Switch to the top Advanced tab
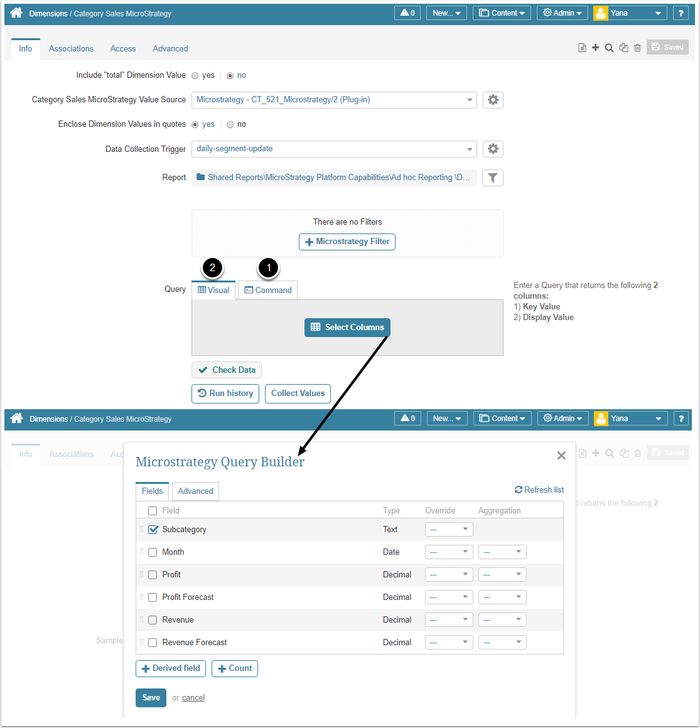 pos(171,49)
